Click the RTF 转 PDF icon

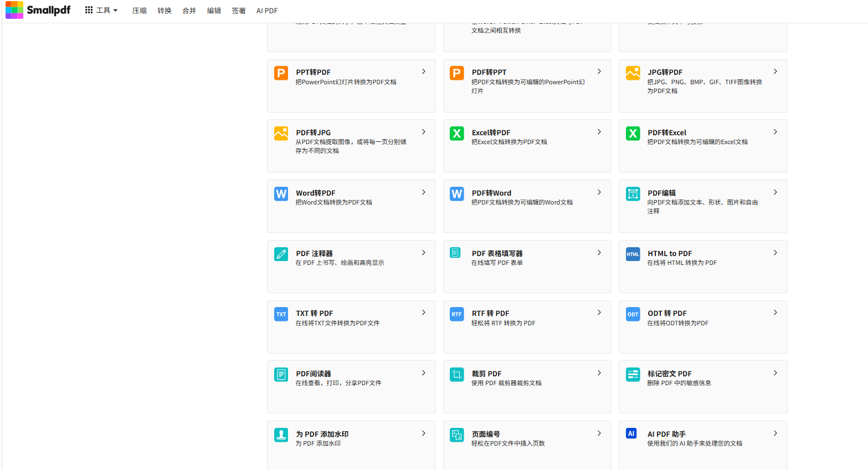pos(457,314)
